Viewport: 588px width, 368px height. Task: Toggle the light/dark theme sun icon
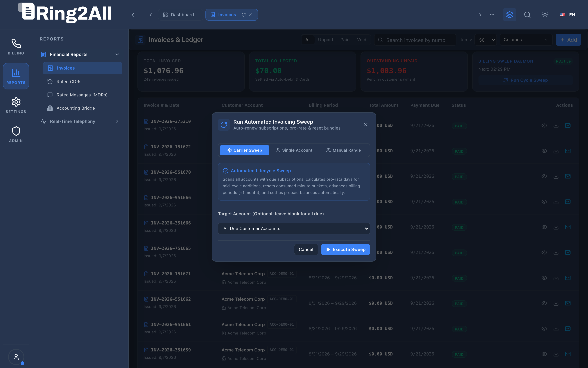[x=545, y=15]
